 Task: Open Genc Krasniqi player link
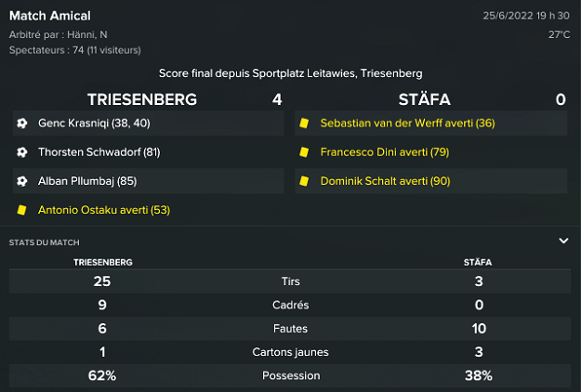78,123
